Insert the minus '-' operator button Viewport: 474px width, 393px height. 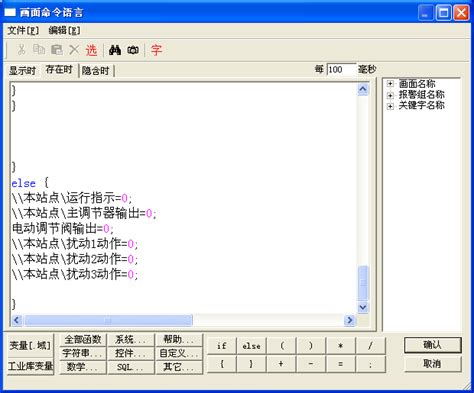[x=311, y=364]
